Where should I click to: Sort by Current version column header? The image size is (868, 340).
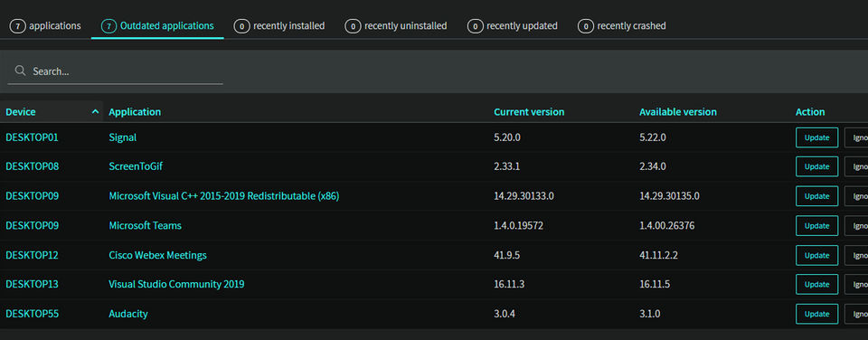529,112
